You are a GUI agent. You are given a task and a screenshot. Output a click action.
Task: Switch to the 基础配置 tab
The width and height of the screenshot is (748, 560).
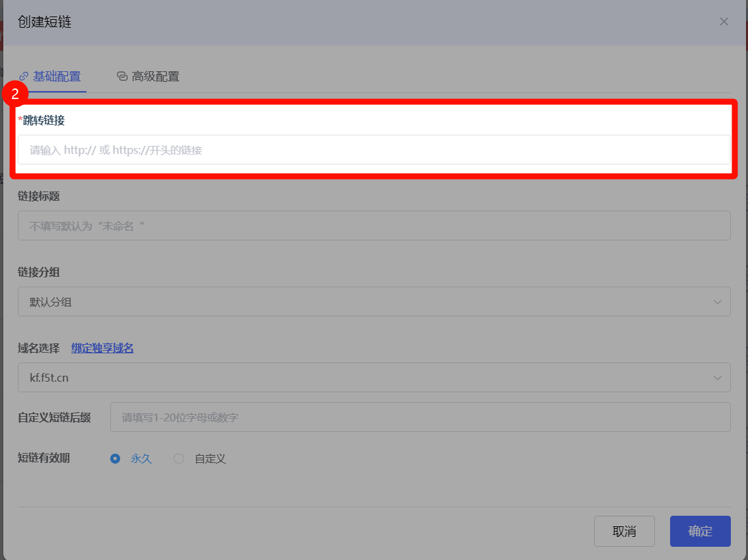pos(56,76)
